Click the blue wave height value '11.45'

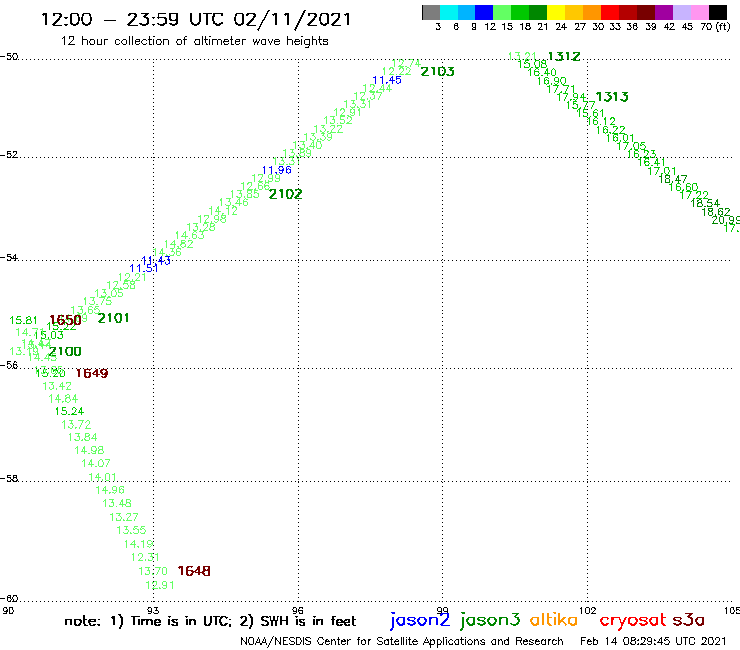coord(387,80)
